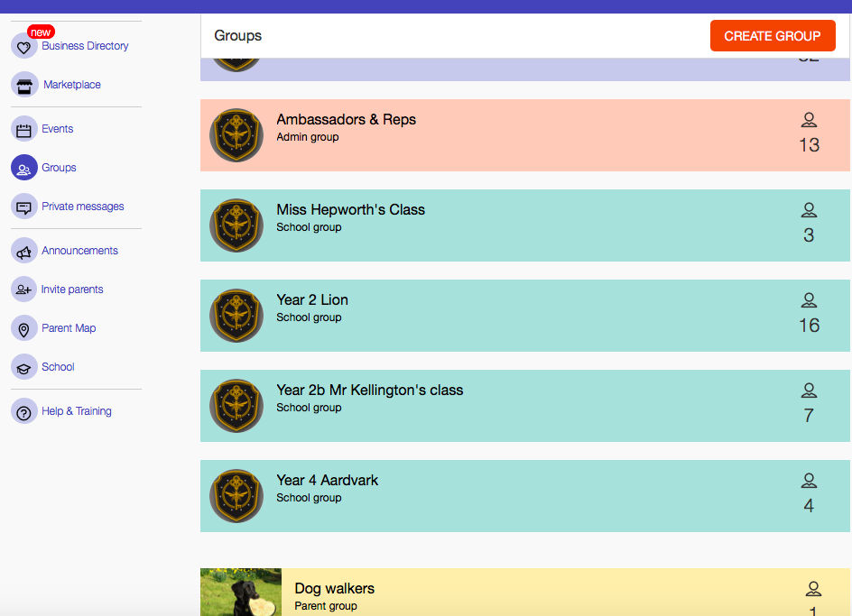Screen dimensions: 852x616
Task: Select Groups in the sidebar
Action: click(59, 168)
